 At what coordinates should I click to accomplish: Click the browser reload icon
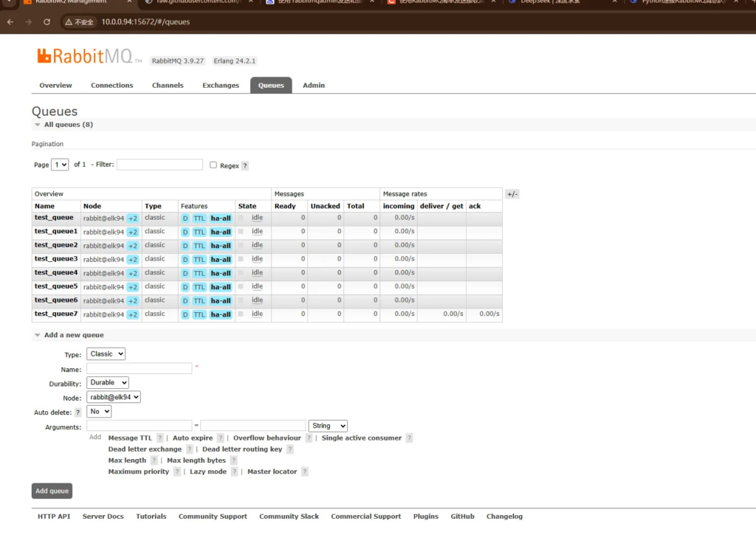(47, 22)
